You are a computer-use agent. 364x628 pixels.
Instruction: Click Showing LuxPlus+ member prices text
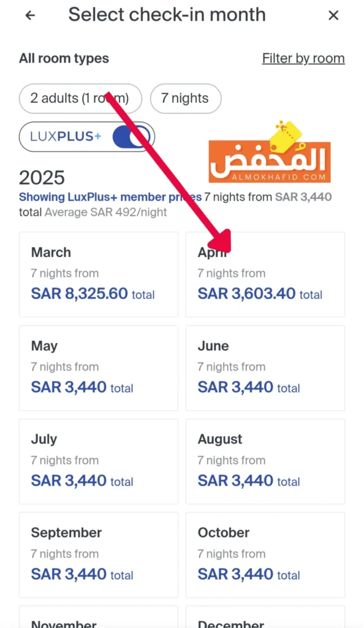[x=110, y=197]
